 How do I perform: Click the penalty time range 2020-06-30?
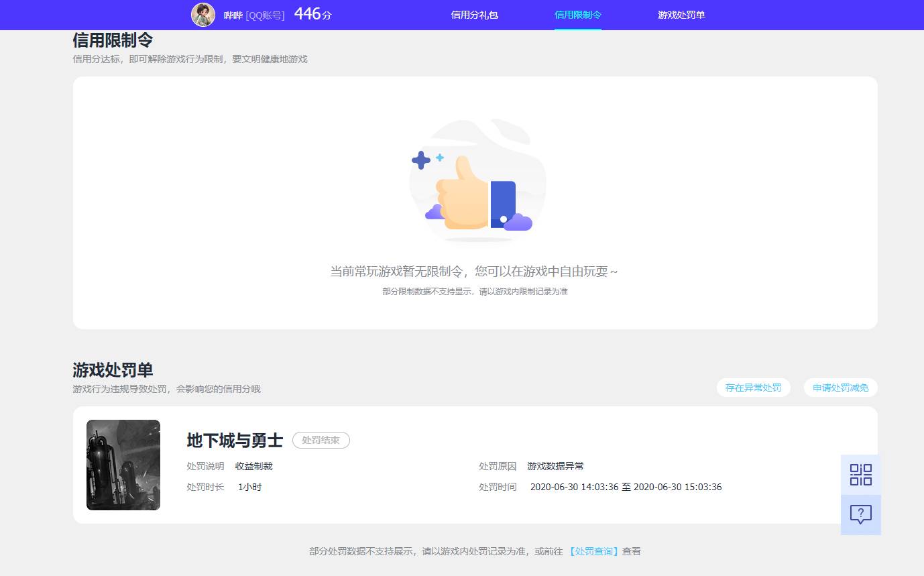click(x=625, y=487)
